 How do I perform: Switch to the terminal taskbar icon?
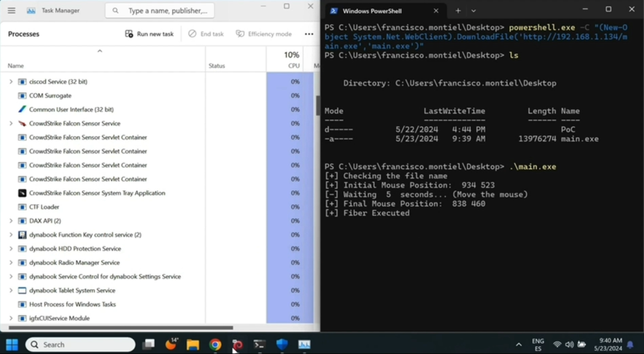[259, 345]
